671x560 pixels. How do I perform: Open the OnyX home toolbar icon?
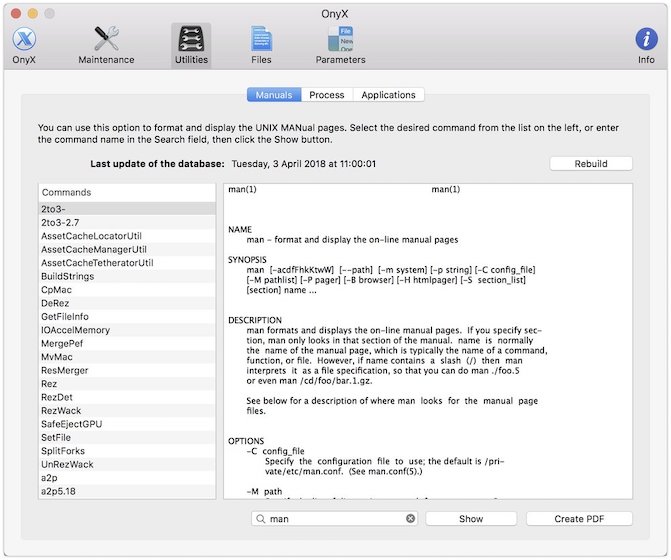pyautogui.click(x=24, y=45)
